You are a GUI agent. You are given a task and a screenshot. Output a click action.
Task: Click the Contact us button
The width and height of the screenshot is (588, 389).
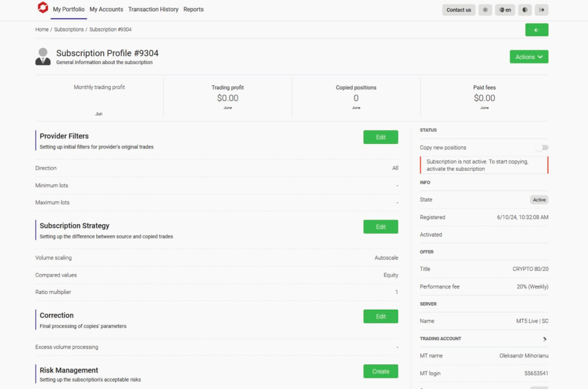coord(458,10)
